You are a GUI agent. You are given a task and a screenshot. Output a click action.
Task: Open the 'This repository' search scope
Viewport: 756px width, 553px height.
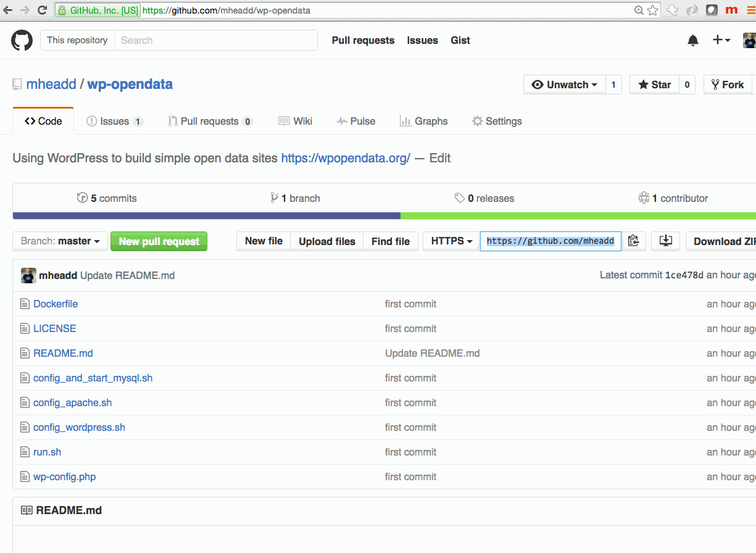[77, 40]
